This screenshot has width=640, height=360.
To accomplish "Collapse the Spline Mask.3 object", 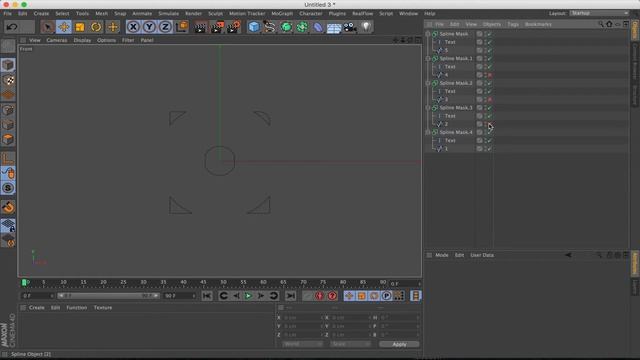I will (428, 108).
